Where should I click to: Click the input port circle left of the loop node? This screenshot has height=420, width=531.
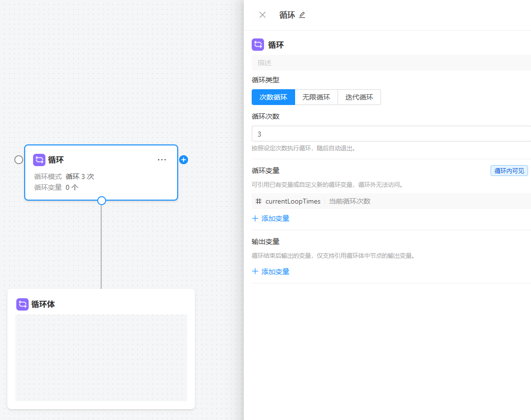tap(19, 160)
